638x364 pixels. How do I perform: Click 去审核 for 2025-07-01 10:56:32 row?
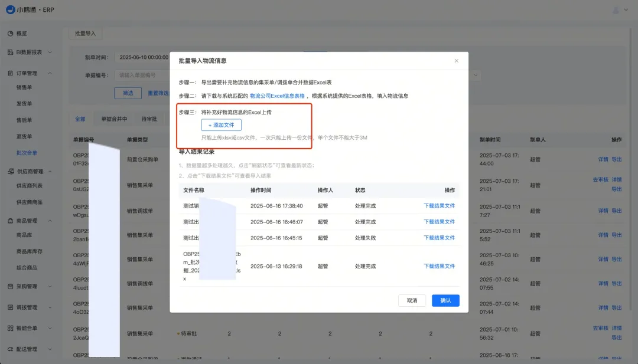601,328
